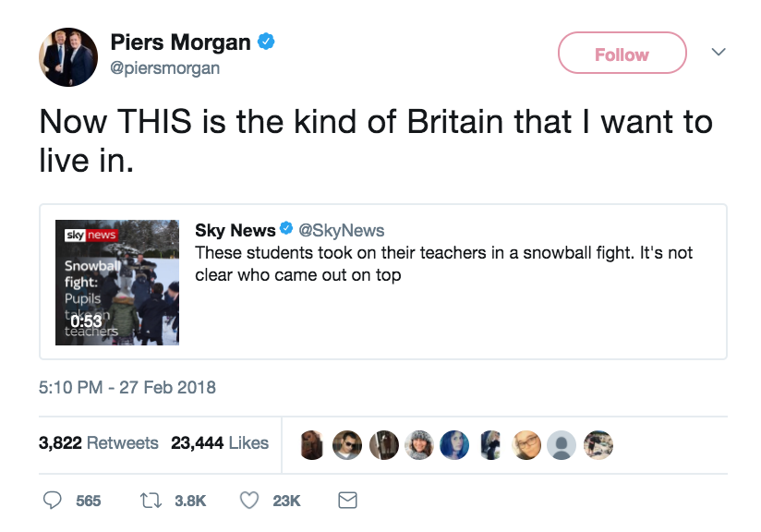This screenshot has width=761, height=532.
Task: Open Piers Morgan's profile picture
Action: click(67, 57)
